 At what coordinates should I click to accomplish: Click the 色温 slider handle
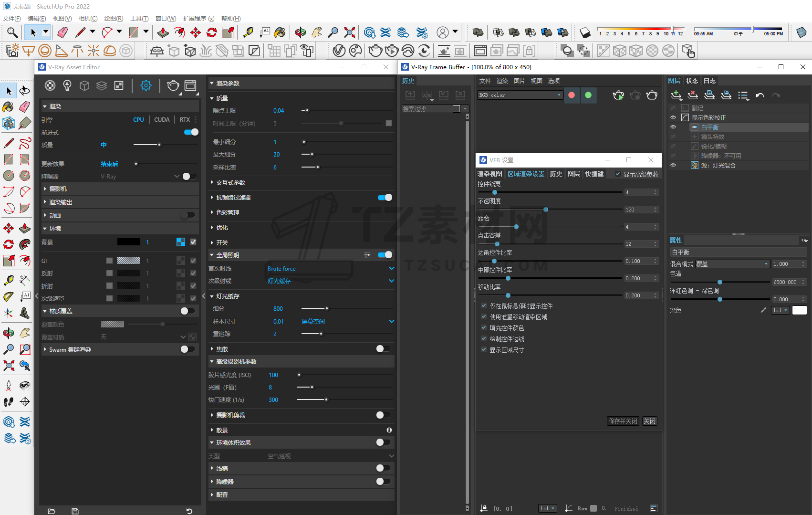pyautogui.click(x=720, y=282)
